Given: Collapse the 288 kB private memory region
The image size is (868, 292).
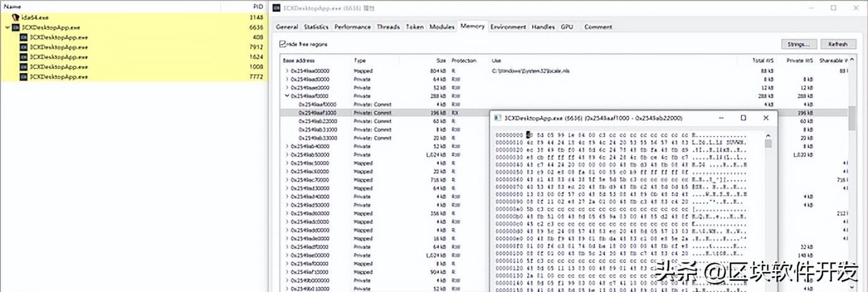Looking at the screenshot, I should (287, 96).
